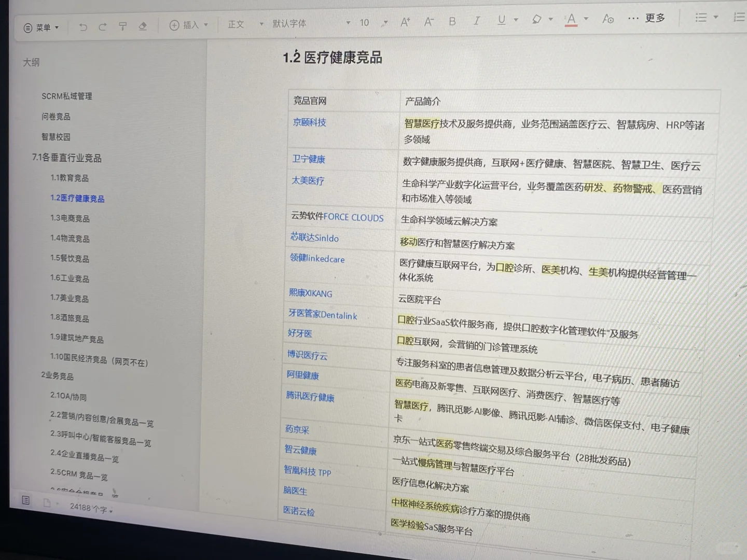747x560 pixels.
Task: Open the 菜单 main menu
Action: 41,27
